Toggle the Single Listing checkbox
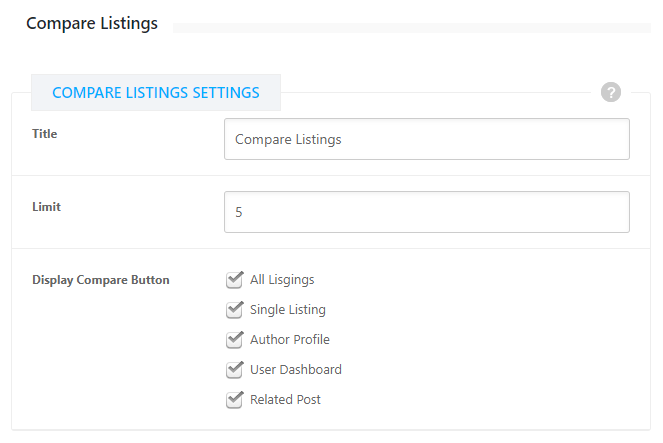 pos(235,309)
